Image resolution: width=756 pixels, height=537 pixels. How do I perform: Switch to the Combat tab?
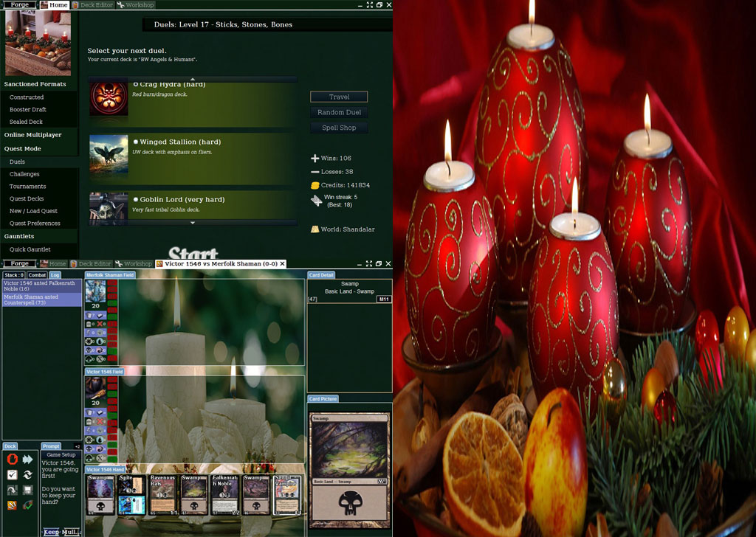pos(37,275)
